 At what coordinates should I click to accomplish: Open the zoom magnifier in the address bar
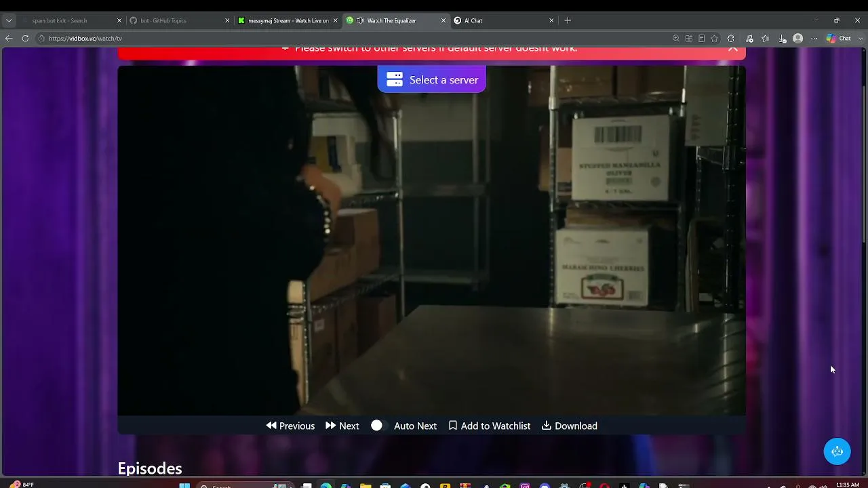(675, 39)
